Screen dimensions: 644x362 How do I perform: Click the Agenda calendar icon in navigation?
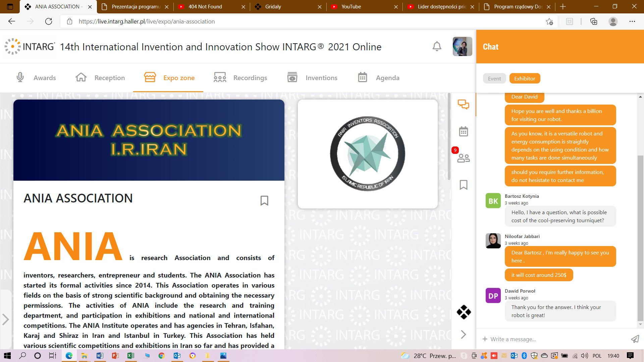(363, 77)
